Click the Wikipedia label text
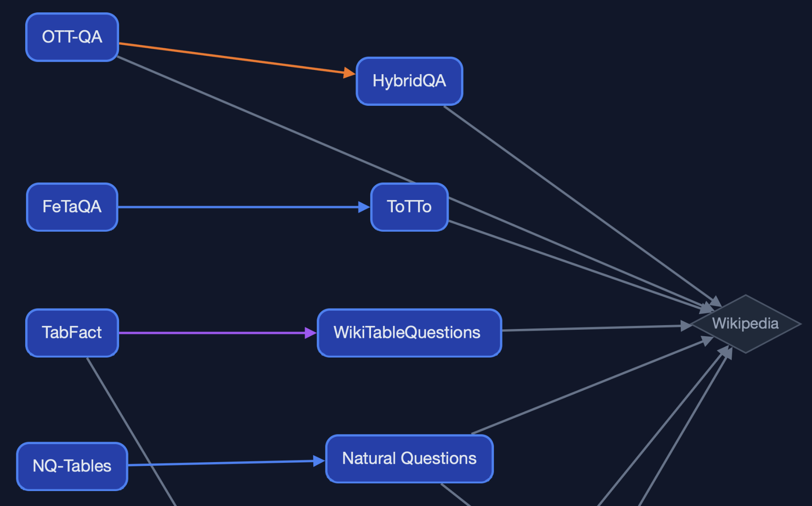Screen dimensions: 812x506 point(745,323)
